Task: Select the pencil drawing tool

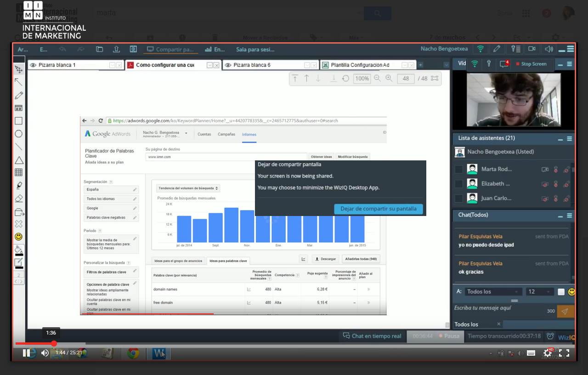Action: pyautogui.click(x=19, y=95)
